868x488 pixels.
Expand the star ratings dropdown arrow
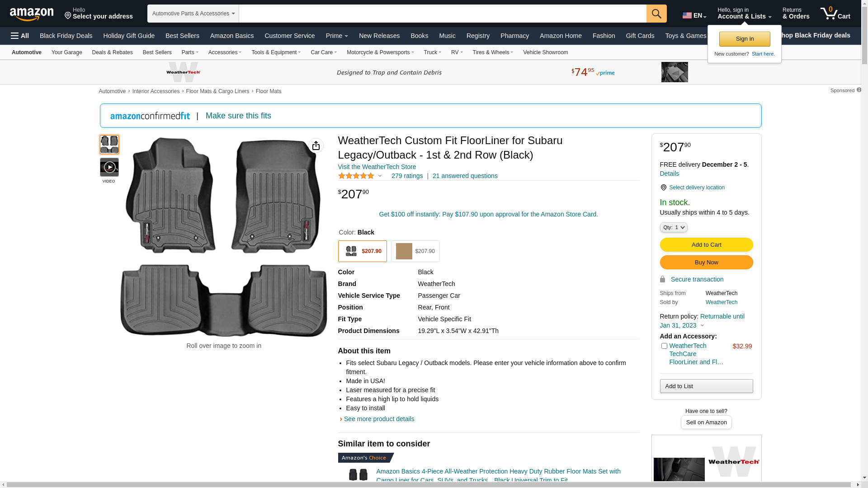(x=380, y=176)
